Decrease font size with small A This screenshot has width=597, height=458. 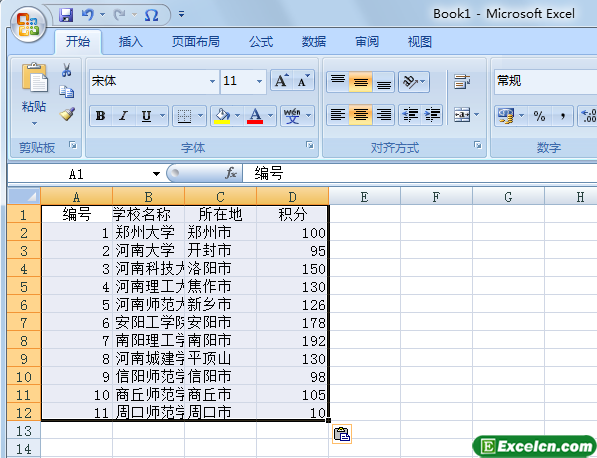click(x=303, y=80)
